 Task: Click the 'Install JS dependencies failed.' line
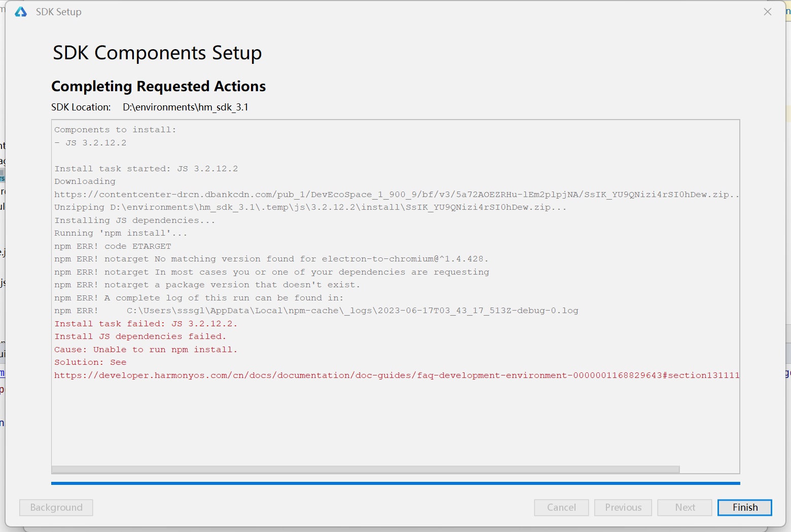(x=140, y=336)
